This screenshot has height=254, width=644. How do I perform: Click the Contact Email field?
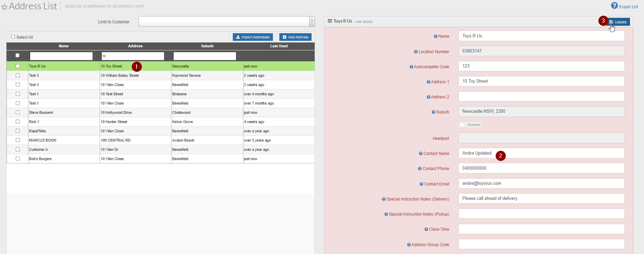542,183
